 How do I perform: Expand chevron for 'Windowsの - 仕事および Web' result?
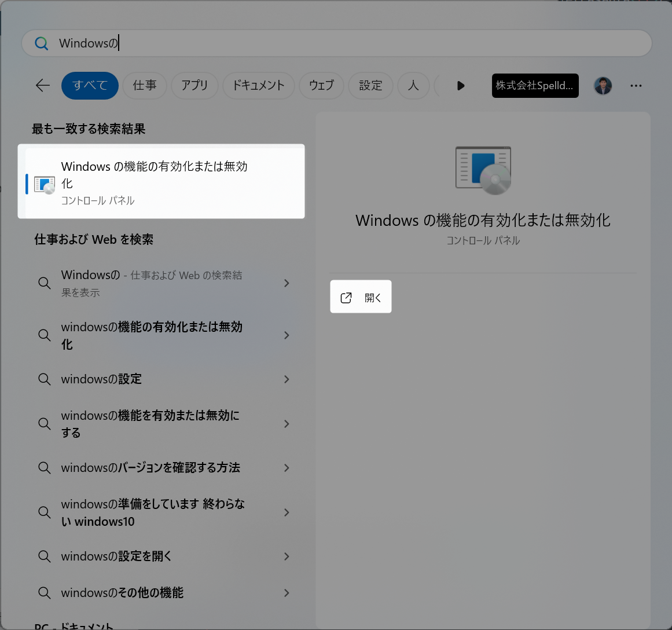pos(287,283)
